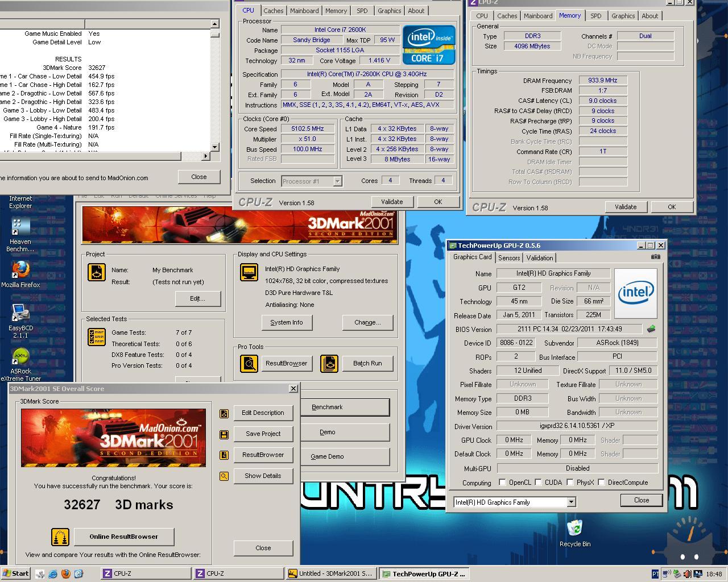Viewport: 728px width, 582px height.
Task: Open the GPU selection dropdown in GPU-Z
Action: click(x=571, y=502)
